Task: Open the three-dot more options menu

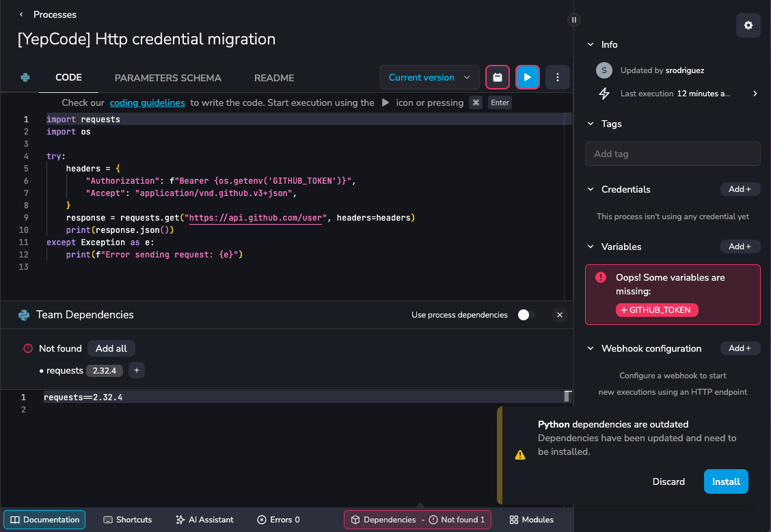Action: (x=557, y=77)
